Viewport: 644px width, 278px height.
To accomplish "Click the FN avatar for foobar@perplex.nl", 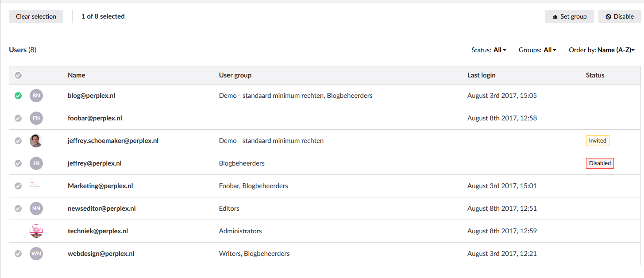I will click(36, 118).
